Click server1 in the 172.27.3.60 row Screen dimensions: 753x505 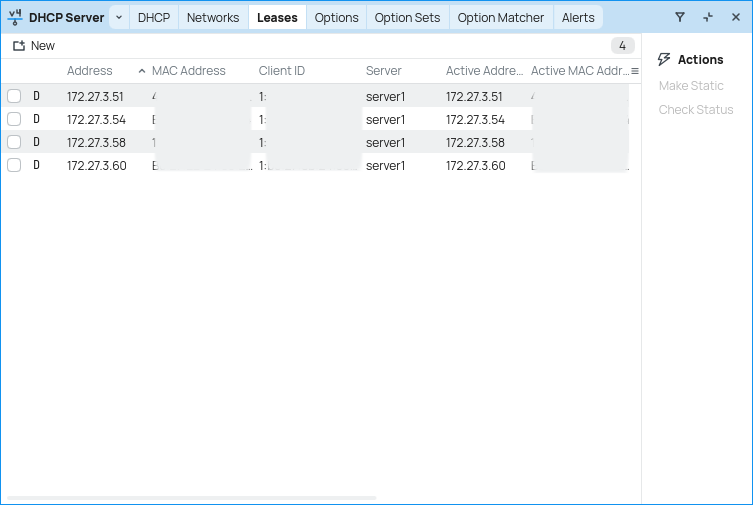pyautogui.click(x=385, y=166)
